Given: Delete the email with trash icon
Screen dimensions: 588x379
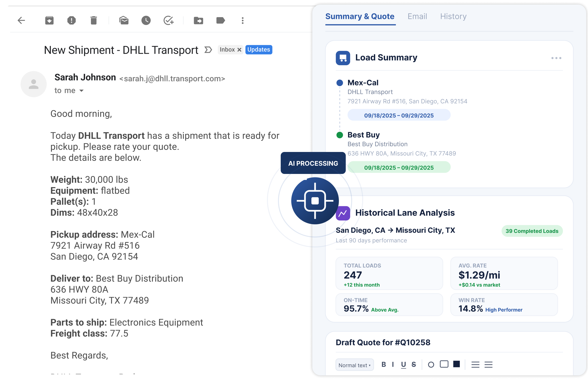Looking at the screenshot, I should [x=94, y=20].
